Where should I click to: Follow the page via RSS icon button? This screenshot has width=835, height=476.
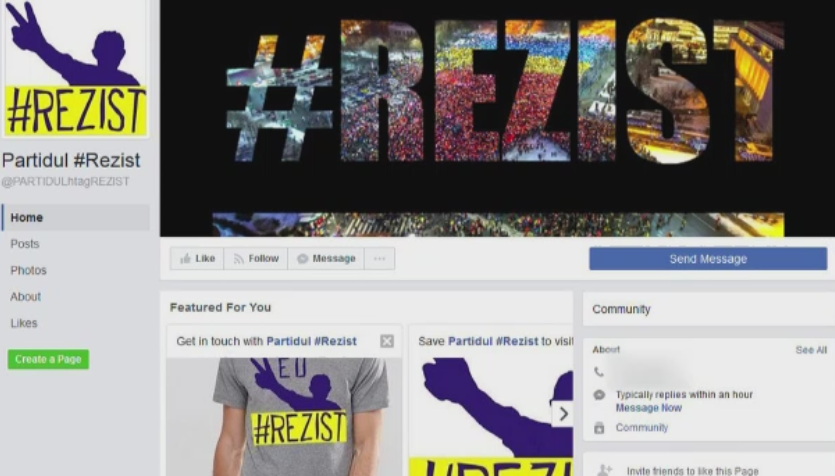point(256,259)
